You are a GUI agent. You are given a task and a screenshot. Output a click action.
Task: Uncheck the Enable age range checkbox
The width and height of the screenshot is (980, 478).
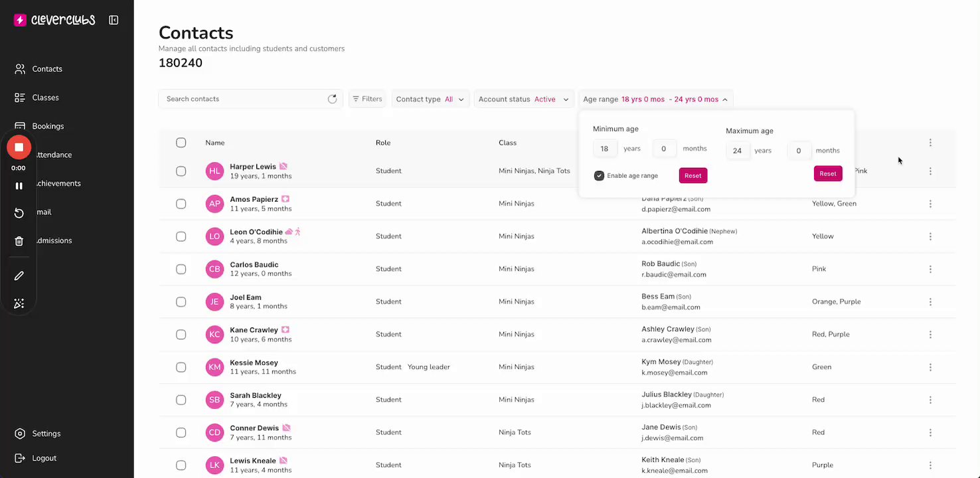(x=599, y=176)
